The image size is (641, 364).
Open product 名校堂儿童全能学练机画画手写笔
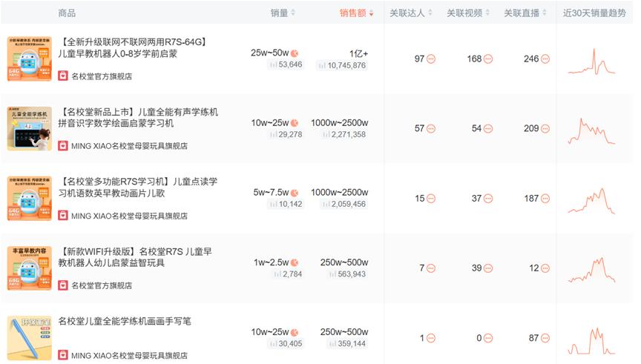(125, 321)
